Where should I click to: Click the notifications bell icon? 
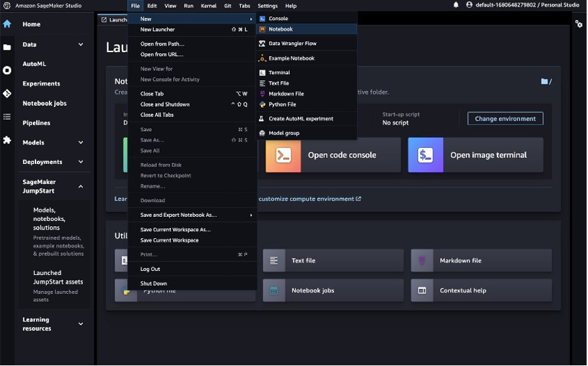coord(456,5)
